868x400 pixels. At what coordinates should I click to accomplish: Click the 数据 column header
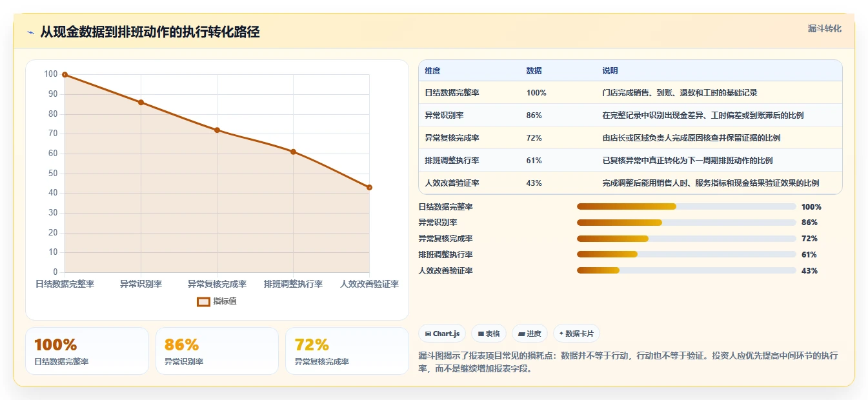coord(534,71)
